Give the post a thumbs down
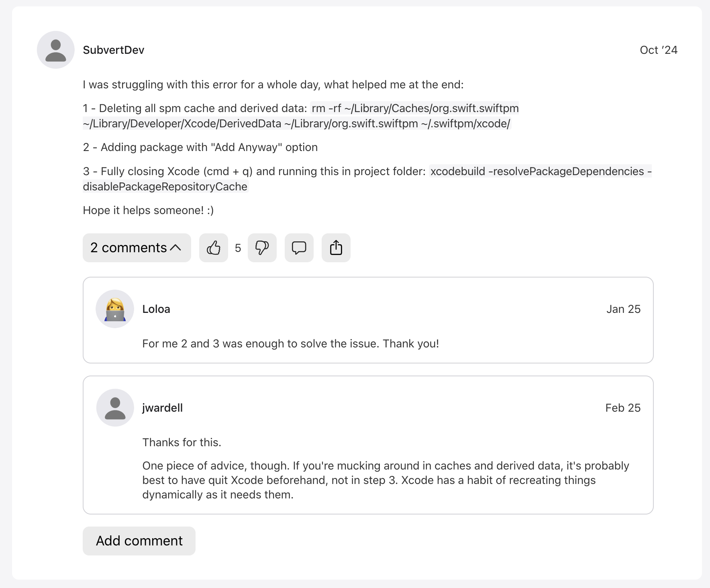710x588 pixels. point(262,248)
